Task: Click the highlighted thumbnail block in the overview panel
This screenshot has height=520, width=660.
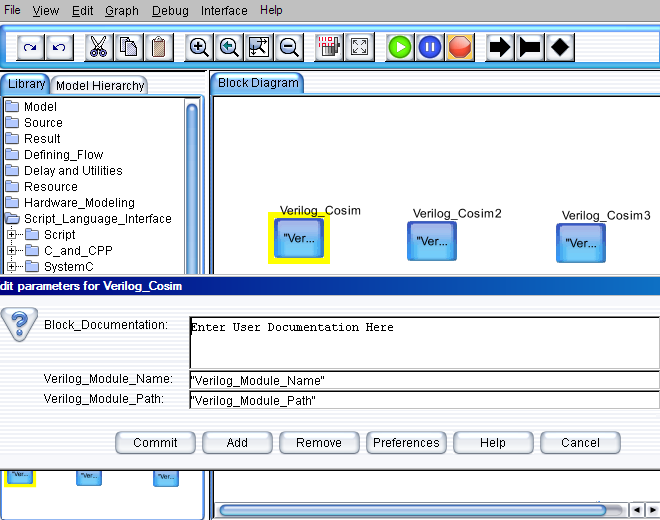Action: (20, 477)
